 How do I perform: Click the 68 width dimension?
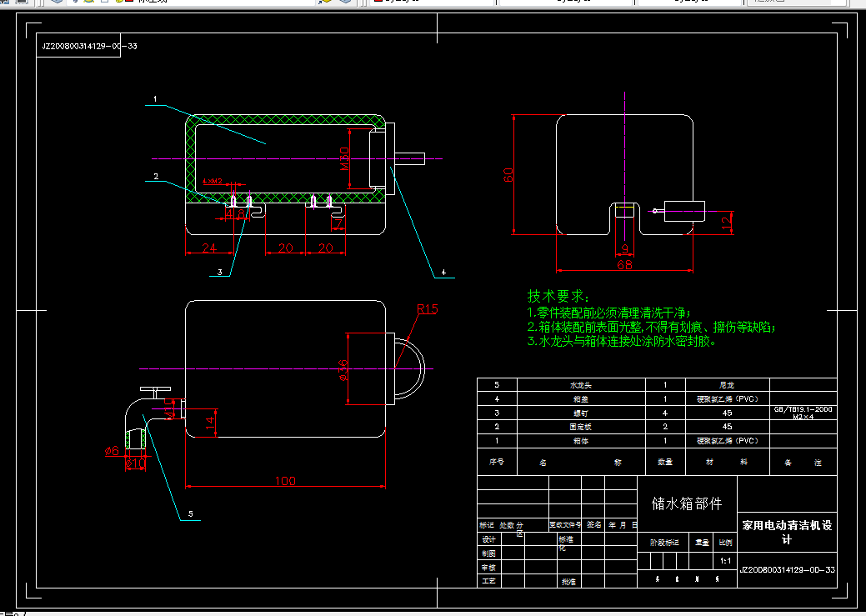click(x=624, y=265)
